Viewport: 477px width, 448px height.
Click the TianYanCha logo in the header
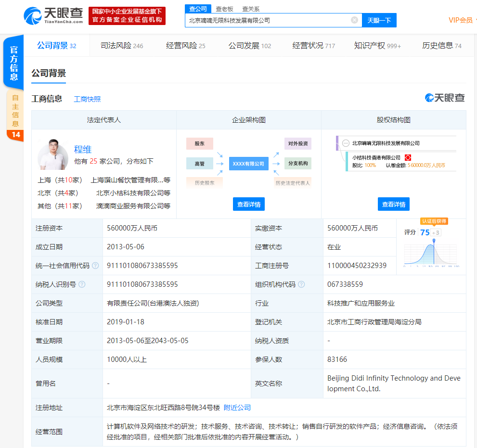click(53, 15)
